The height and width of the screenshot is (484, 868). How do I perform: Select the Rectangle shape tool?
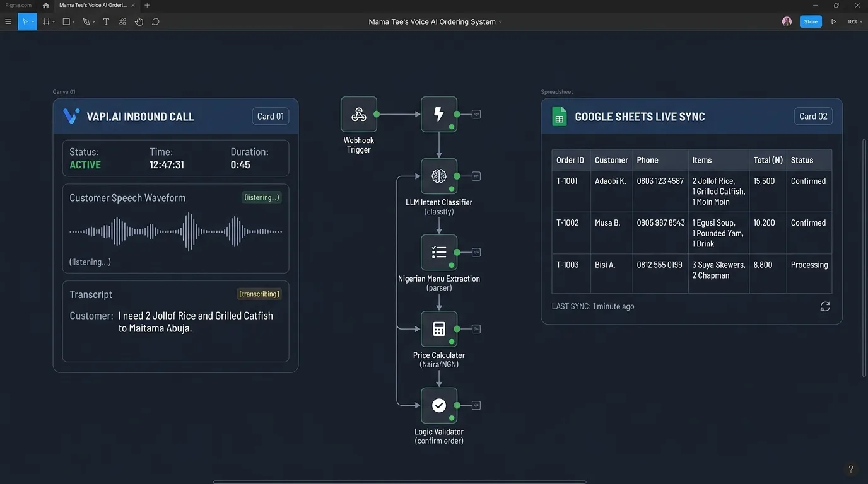pos(66,21)
